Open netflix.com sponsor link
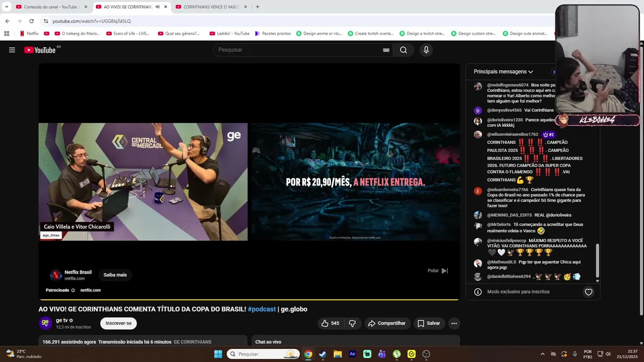644x362 pixels. tap(91, 290)
